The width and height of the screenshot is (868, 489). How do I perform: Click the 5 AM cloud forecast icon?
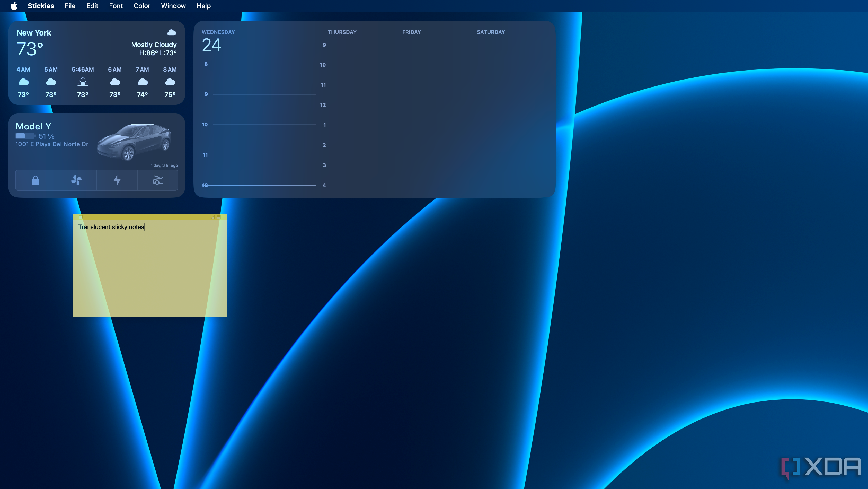(51, 82)
